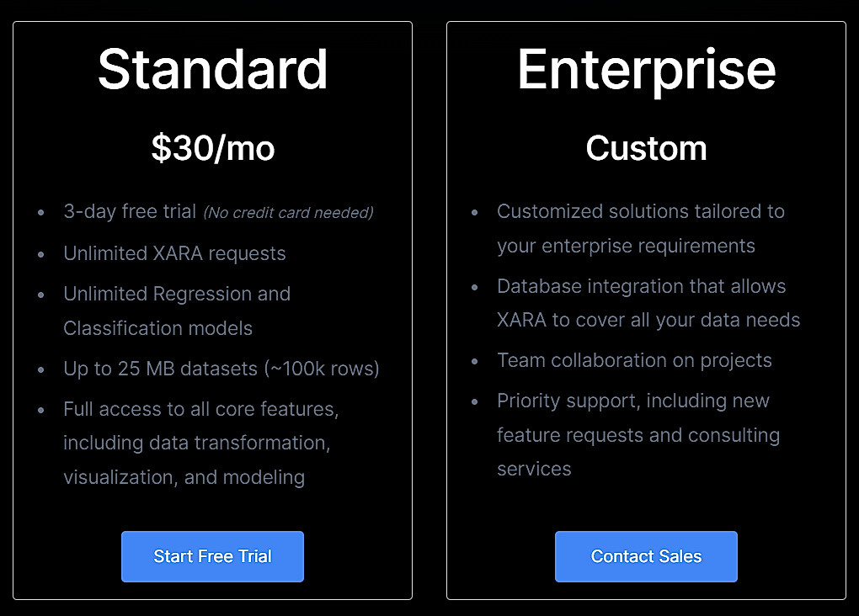Viewport: 859px width, 616px height.
Task: Click the Start Free Trial button
Action: pyautogui.click(x=212, y=556)
